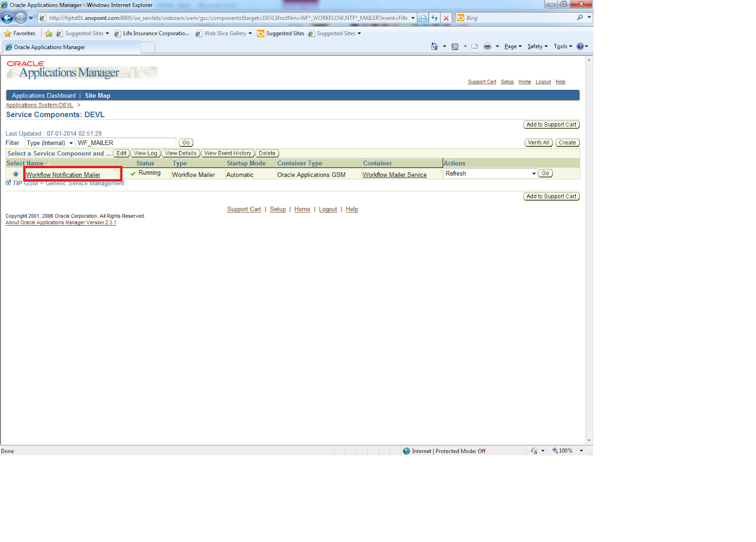Click the Running status checkmark icon
This screenshot has width=756, height=542.
(133, 173)
